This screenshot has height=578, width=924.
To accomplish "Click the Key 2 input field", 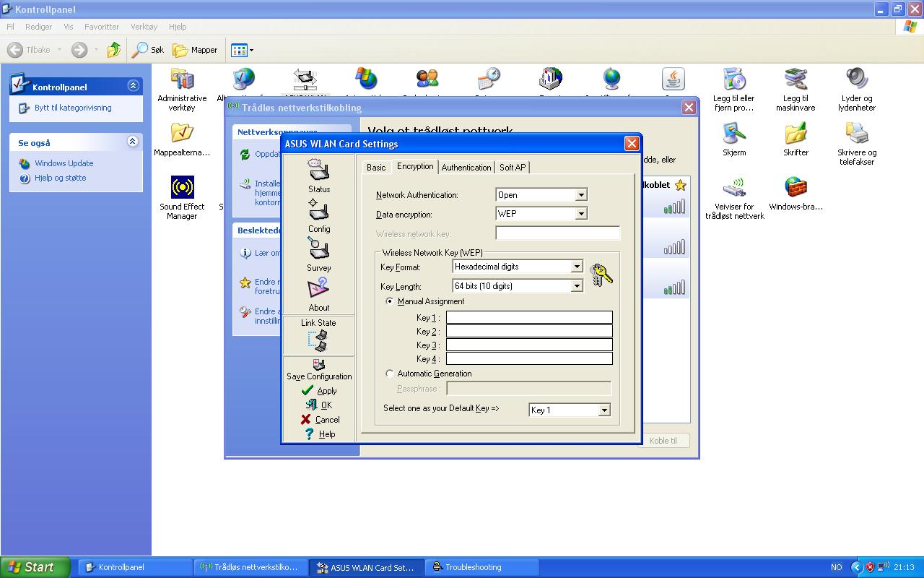I will coord(529,331).
